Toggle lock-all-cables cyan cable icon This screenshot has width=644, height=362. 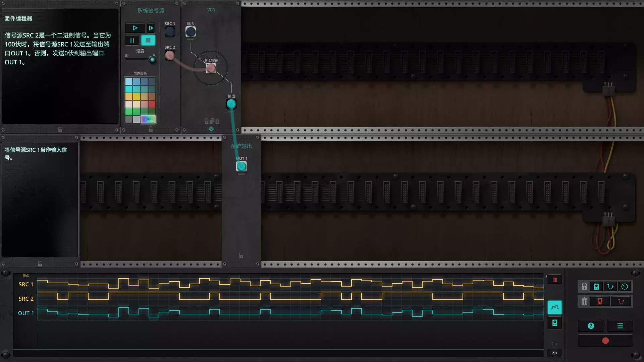click(610, 287)
